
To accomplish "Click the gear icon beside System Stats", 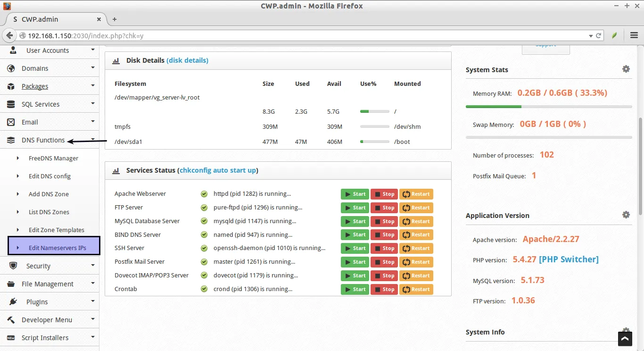I will (x=626, y=69).
